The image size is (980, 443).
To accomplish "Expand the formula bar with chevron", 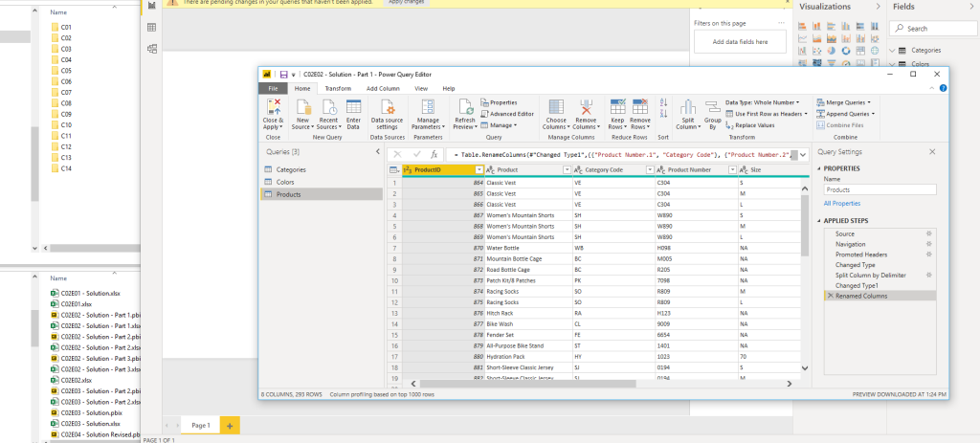I will point(801,153).
